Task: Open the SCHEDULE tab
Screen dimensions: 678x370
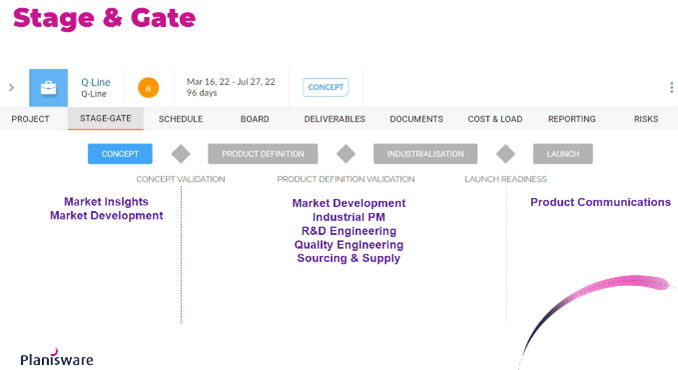Action: 181,119
